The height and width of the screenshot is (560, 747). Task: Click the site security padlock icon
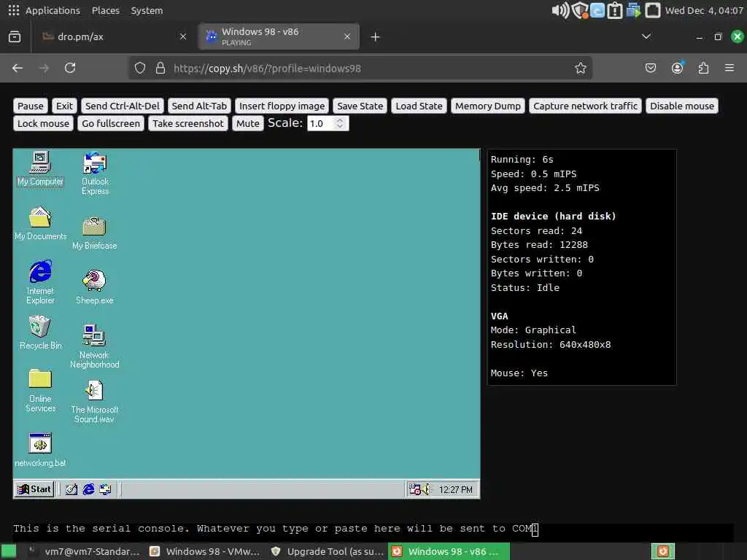(x=160, y=68)
